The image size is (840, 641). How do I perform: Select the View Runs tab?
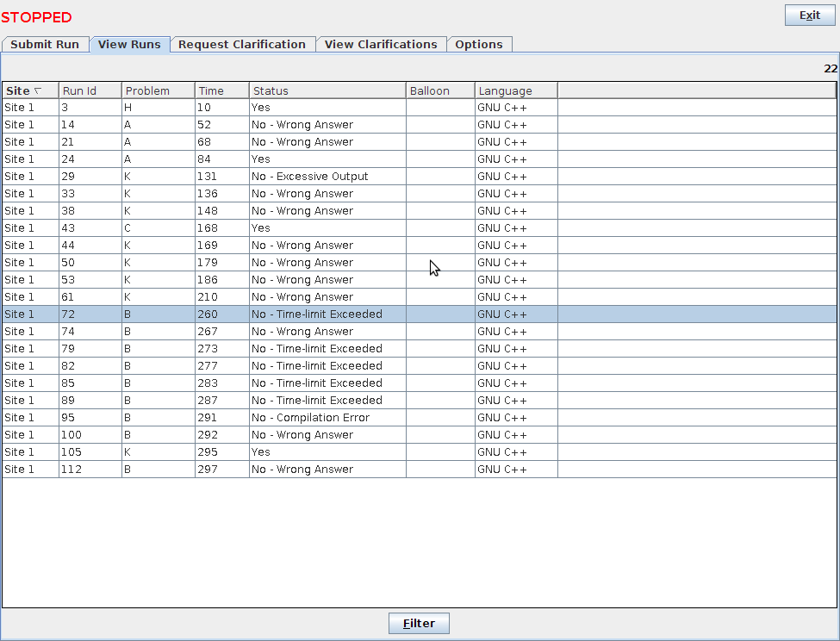click(129, 45)
